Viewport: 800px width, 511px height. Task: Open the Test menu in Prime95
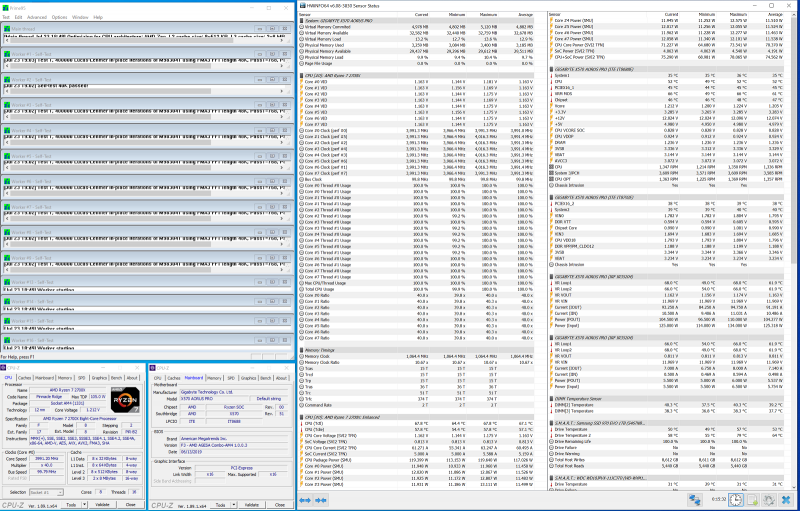6,17
